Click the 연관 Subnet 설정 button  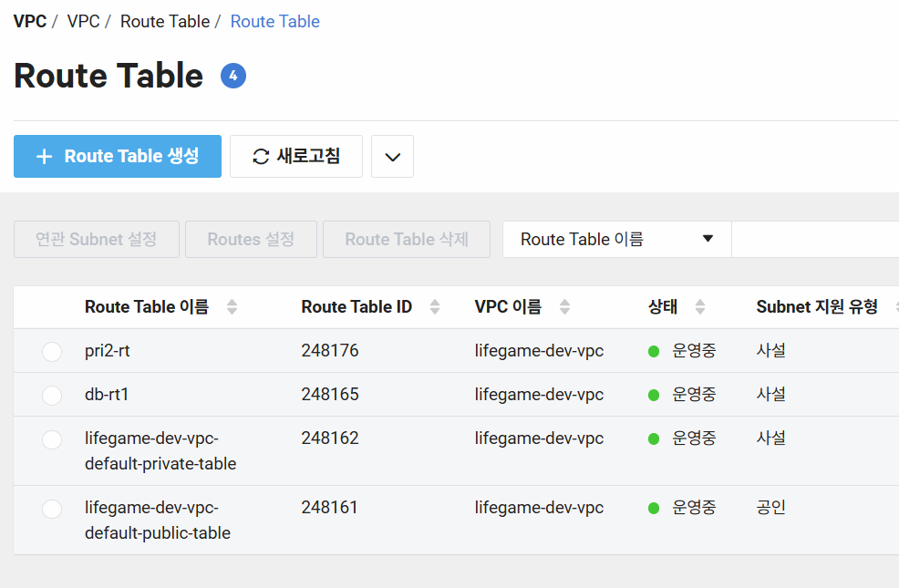pos(96,240)
